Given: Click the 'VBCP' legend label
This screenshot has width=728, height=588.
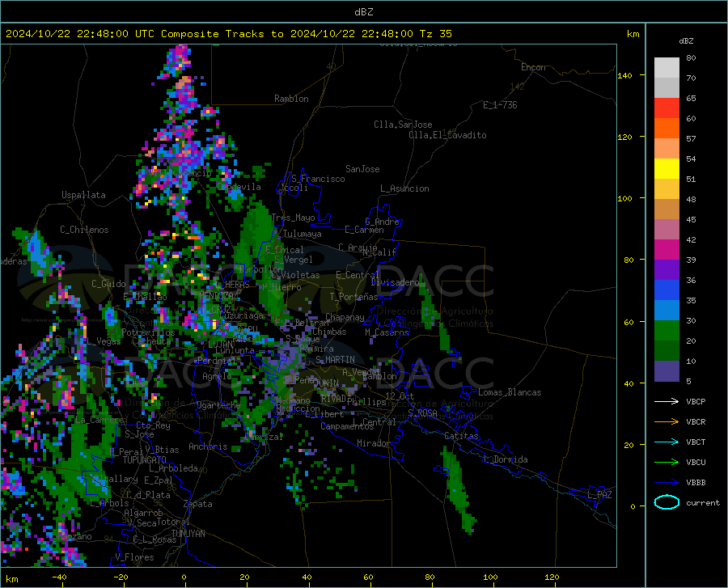Looking at the screenshot, I should pyautogui.click(x=696, y=401).
